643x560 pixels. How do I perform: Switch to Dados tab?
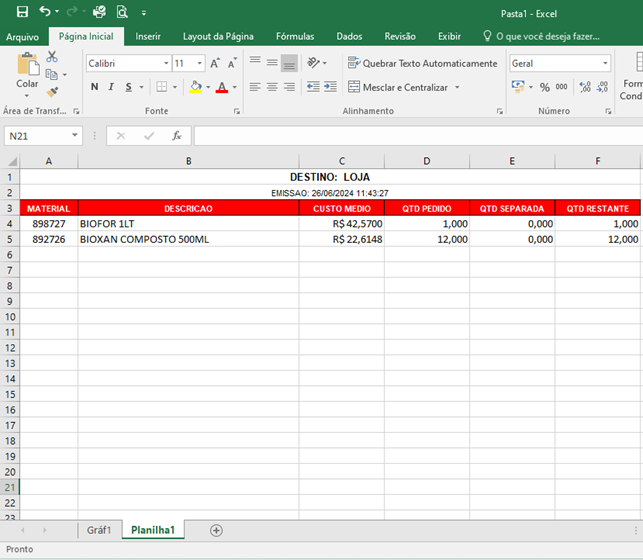click(x=349, y=36)
